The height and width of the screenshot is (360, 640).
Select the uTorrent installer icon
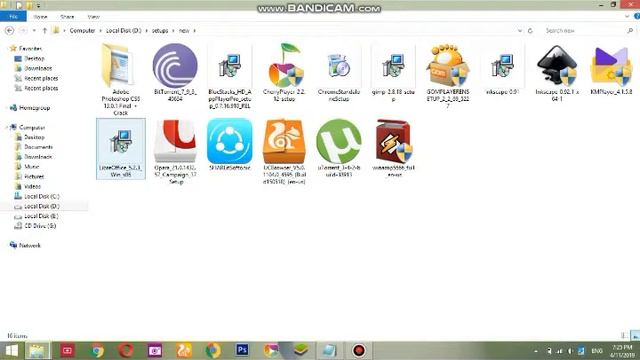(339, 141)
